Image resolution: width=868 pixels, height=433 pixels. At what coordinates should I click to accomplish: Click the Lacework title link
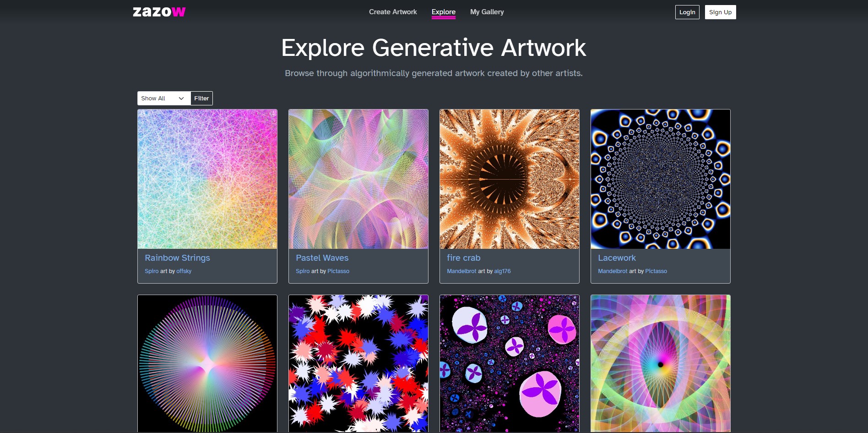[x=617, y=258]
